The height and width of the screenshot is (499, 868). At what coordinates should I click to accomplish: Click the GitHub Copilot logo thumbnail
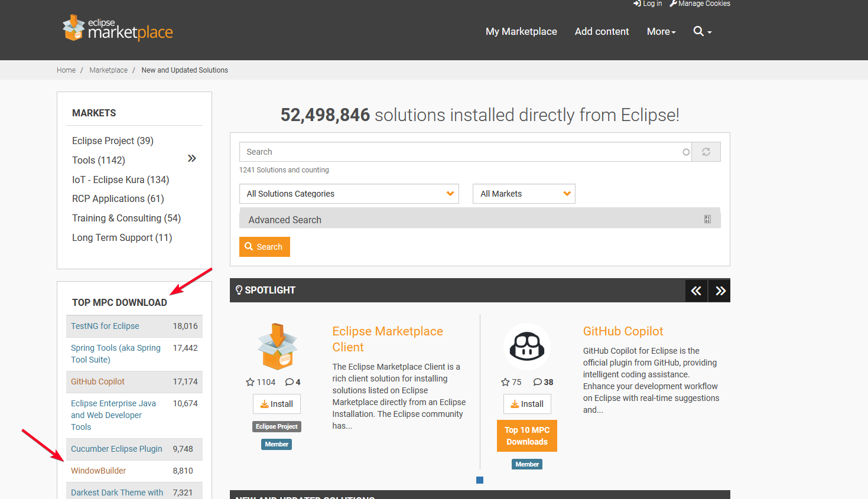click(526, 347)
